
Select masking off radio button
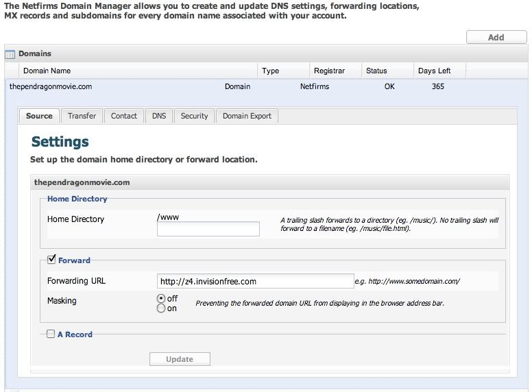tap(161, 299)
